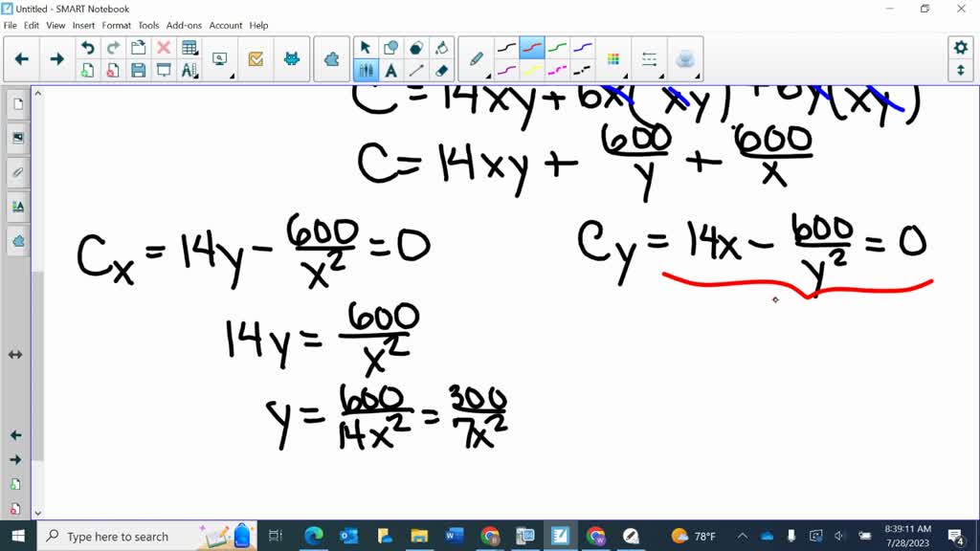This screenshot has width=980, height=551.
Task: Open the table insert dropdown
Action: (189, 48)
